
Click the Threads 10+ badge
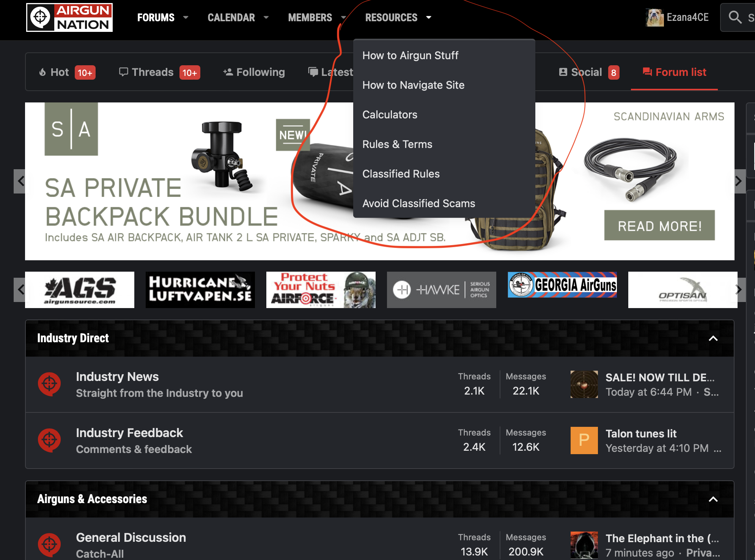tap(190, 72)
